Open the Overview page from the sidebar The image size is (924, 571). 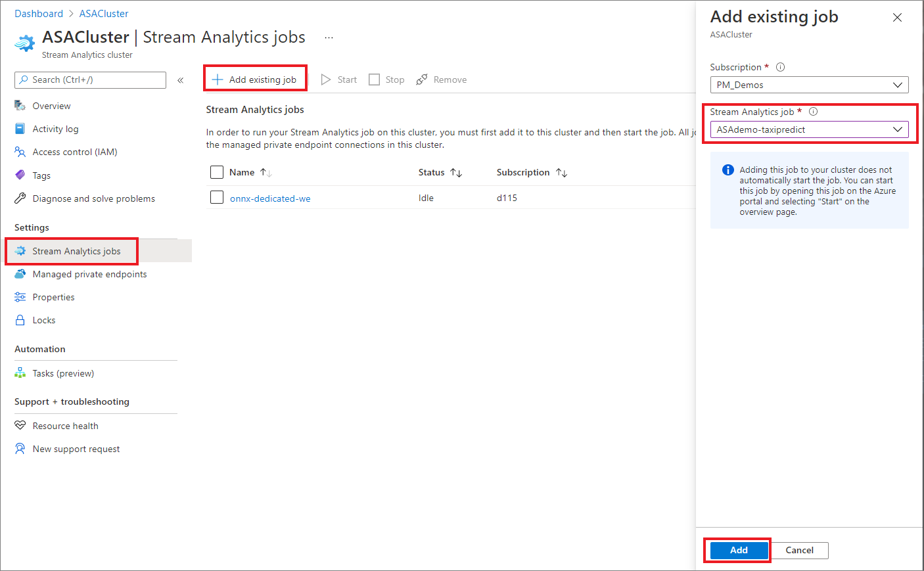pos(51,106)
